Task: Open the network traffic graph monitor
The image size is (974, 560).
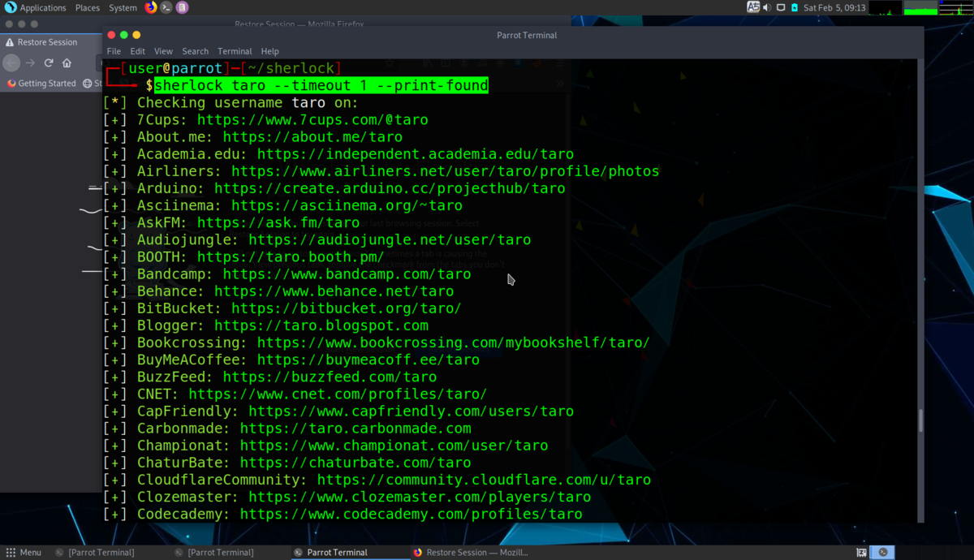Action: tap(955, 8)
